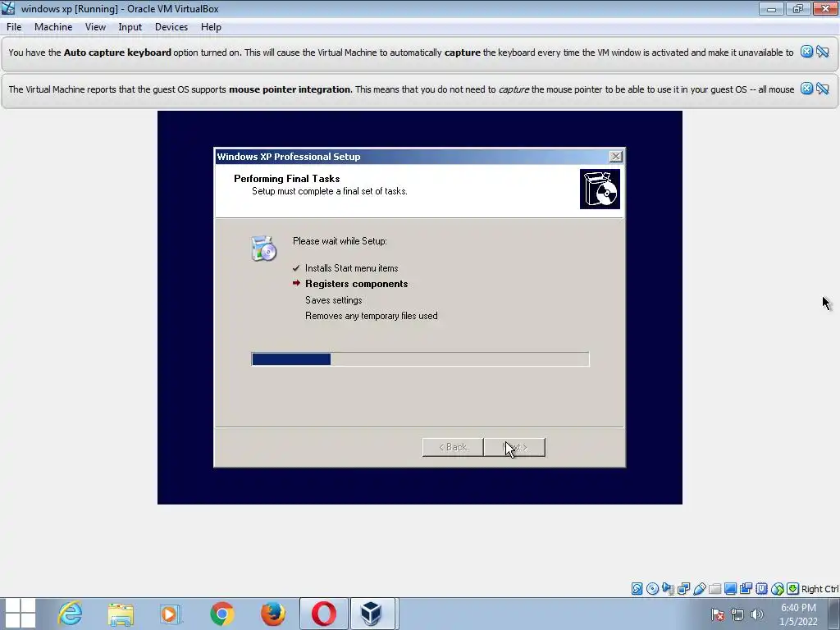
Task: Click the small setup disc icon beside task list
Action: pos(263,248)
